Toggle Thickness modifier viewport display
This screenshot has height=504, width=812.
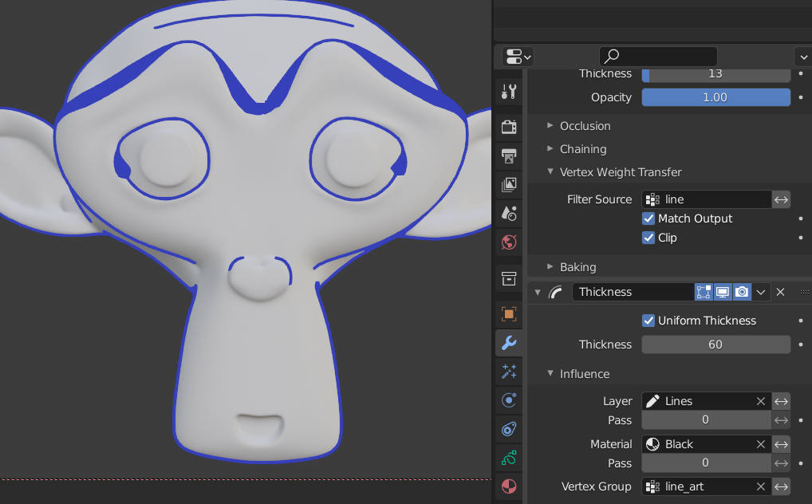723,292
